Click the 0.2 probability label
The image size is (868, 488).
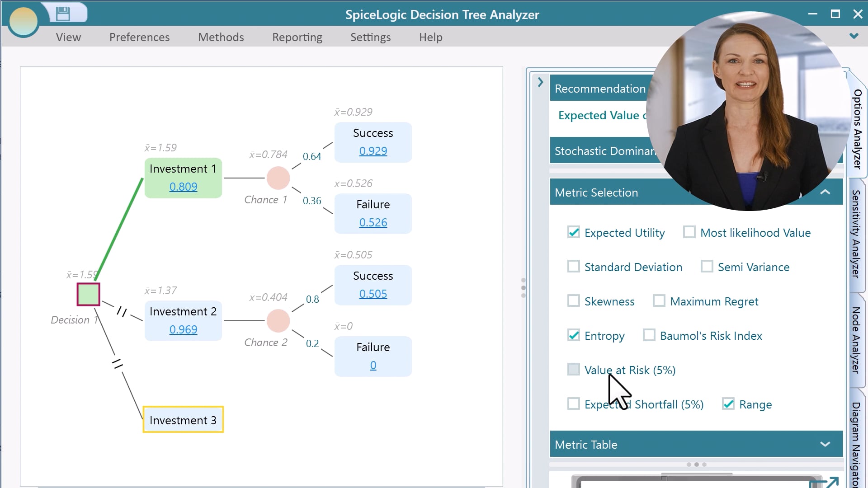(x=312, y=343)
